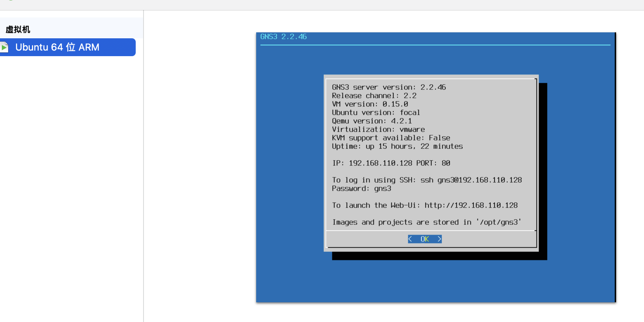The height and width of the screenshot is (322, 644).
Task: Click the KVM support available: False line
Action: pos(391,138)
